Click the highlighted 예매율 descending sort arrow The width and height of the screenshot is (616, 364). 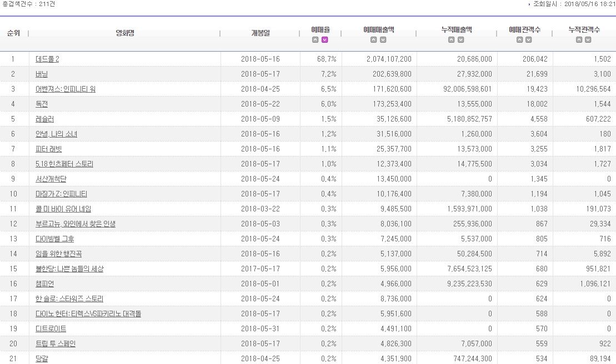coord(325,40)
